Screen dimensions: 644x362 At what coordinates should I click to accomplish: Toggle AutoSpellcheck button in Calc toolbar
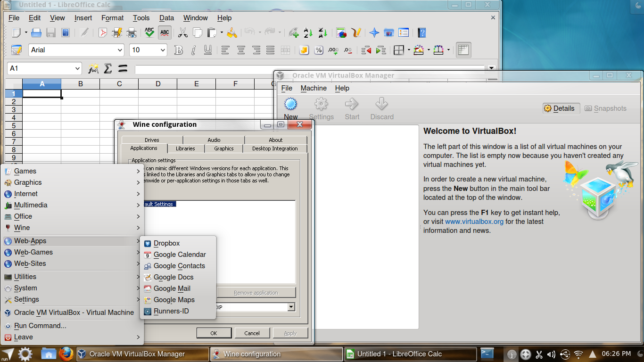165,33
